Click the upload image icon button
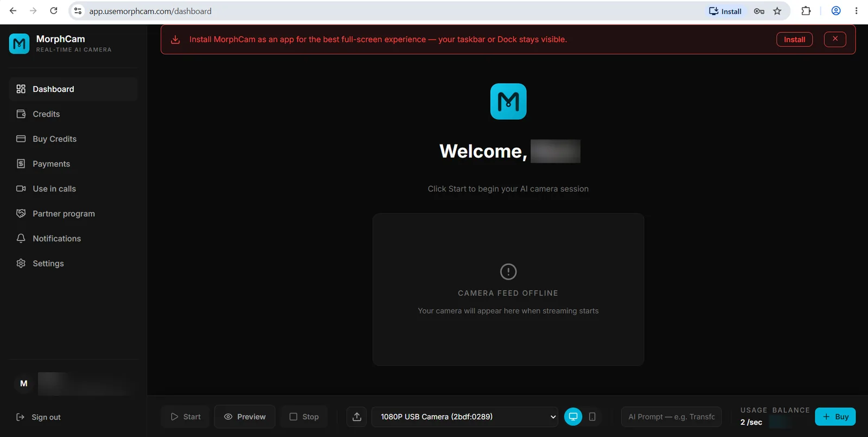This screenshot has width=868, height=437. click(x=357, y=417)
